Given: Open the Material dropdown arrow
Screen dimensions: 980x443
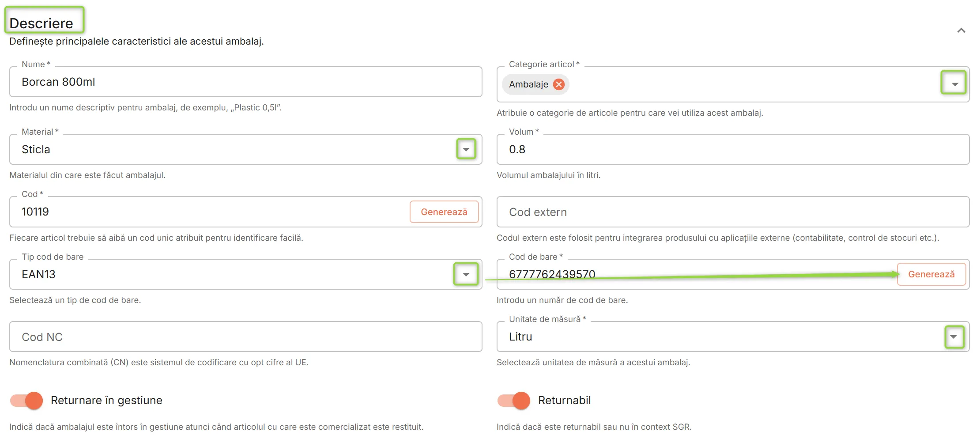Looking at the screenshot, I should pos(466,149).
